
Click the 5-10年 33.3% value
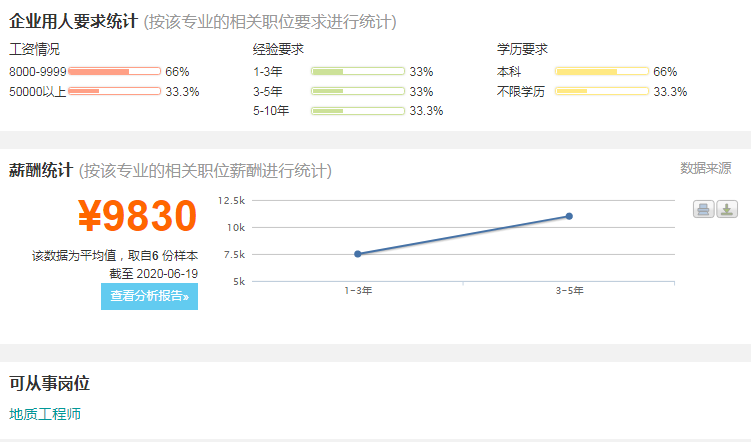coord(426,111)
